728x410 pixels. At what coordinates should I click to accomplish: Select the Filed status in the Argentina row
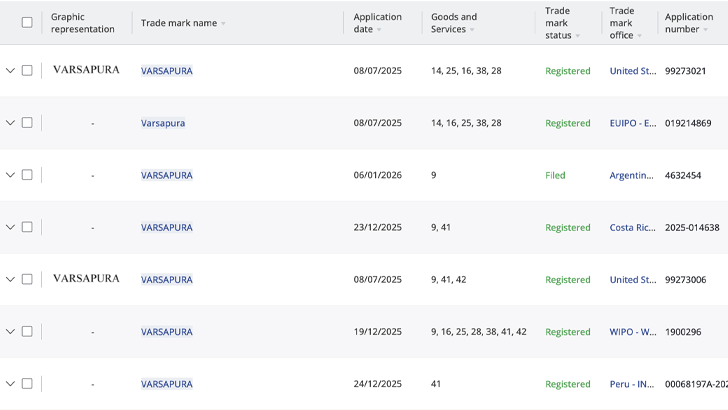pyautogui.click(x=555, y=175)
